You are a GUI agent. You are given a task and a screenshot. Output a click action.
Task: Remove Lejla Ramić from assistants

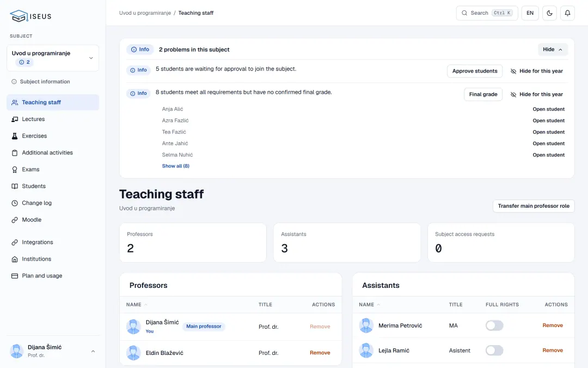click(553, 351)
